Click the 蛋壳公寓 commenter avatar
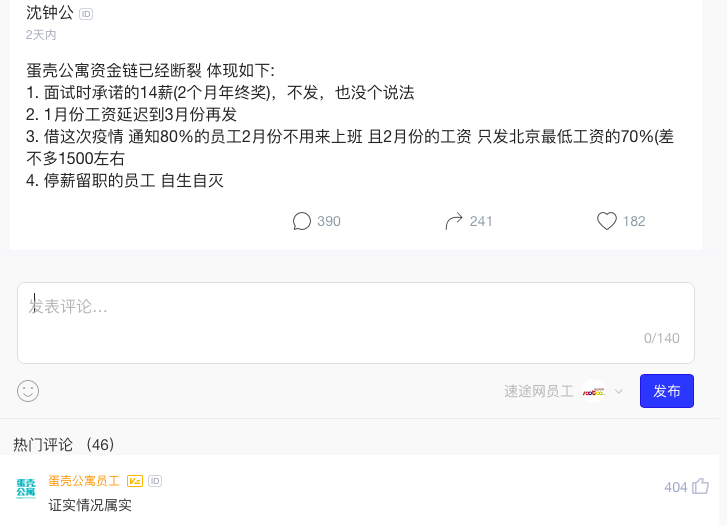727x525 pixels. point(26,488)
